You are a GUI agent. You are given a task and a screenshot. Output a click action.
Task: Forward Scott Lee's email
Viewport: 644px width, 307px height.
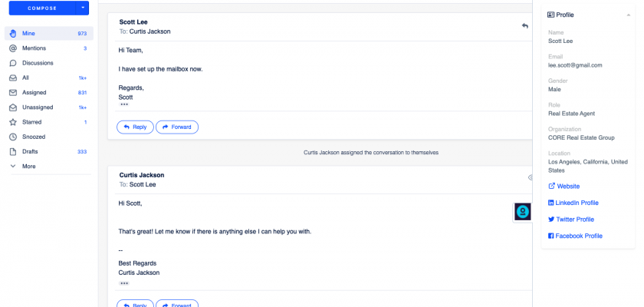coord(177,127)
